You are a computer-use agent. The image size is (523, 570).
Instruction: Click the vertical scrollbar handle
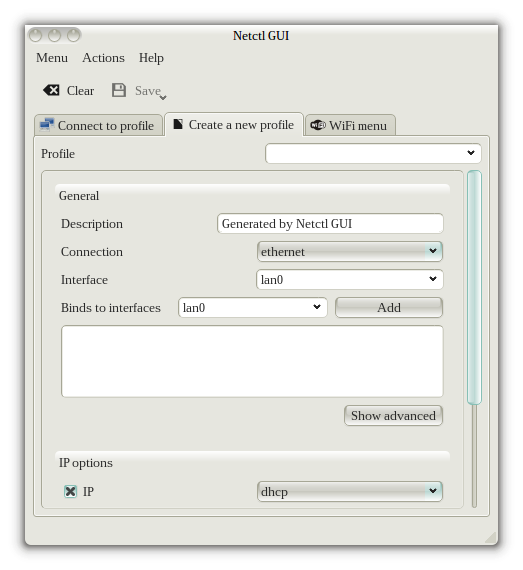click(474, 287)
